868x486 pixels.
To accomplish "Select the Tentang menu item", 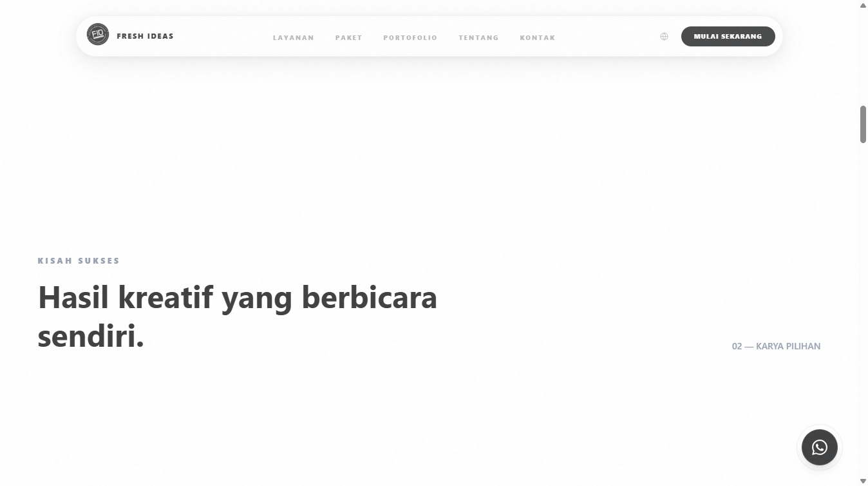I will click(x=478, y=37).
